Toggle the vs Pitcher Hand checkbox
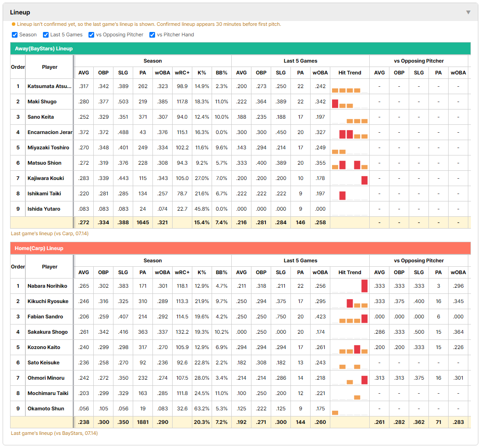Viewport: 481px width, 448px height. [x=152, y=35]
